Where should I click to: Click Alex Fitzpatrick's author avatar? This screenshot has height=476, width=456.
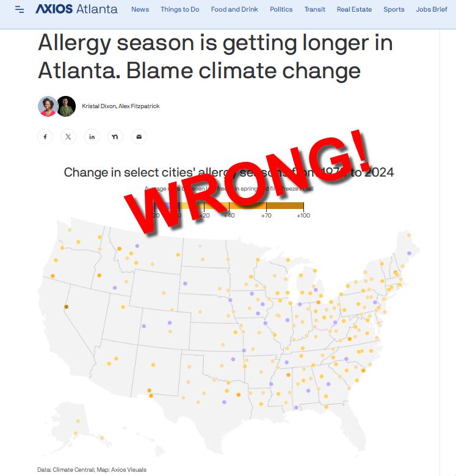pyautogui.click(x=65, y=106)
